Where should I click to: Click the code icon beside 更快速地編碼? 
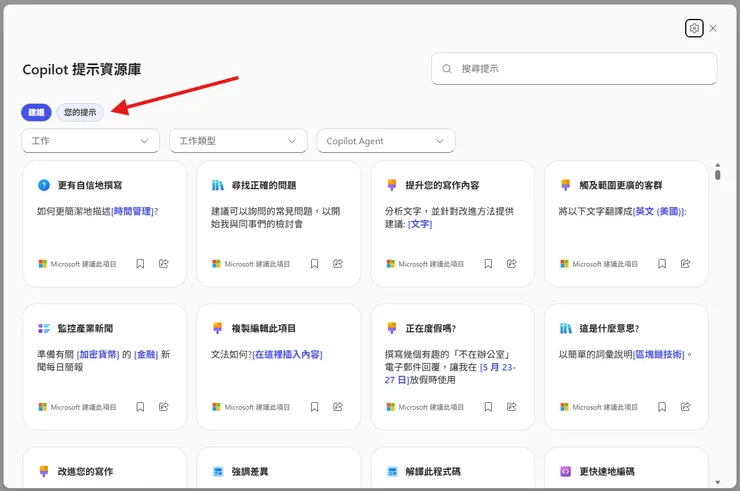(565, 471)
